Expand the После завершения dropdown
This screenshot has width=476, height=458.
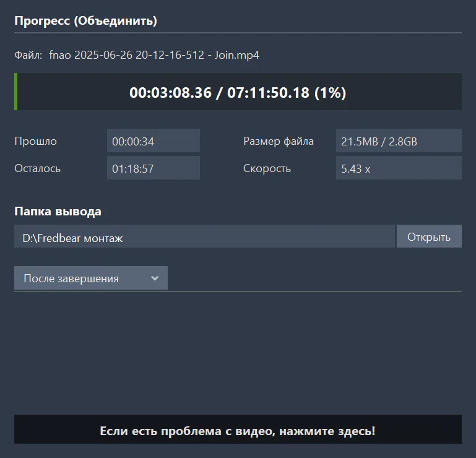click(x=91, y=278)
